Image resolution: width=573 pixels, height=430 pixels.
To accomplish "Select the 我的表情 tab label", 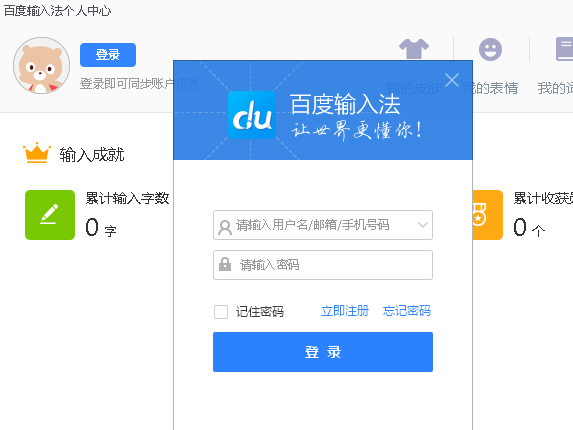I will tap(490, 88).
